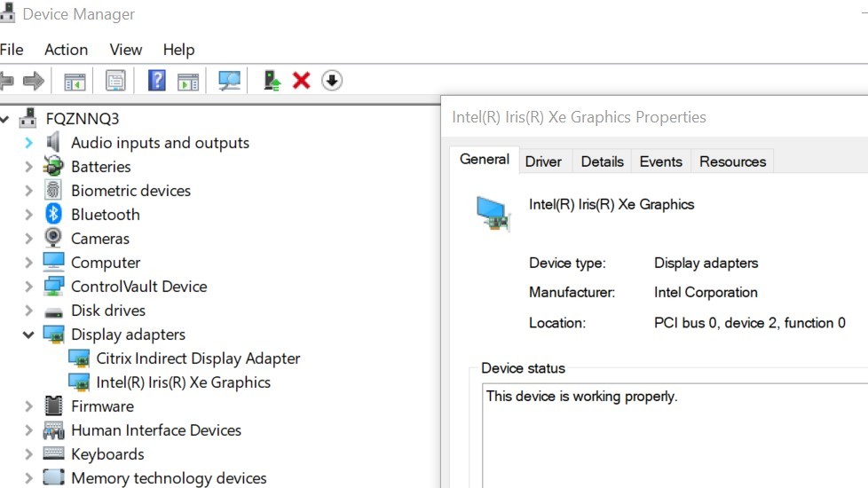The height and width of the screenshot is (488, 868).
Task: Click the Display adapters category icon
Action: [53, 335]
